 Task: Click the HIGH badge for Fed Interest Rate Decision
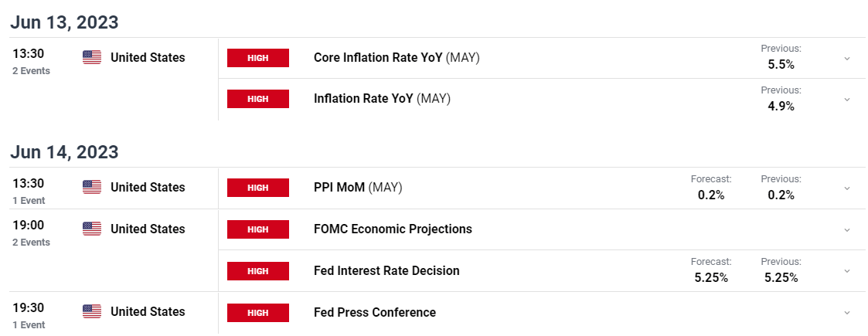pyautogui.click(x=258, y=271)
